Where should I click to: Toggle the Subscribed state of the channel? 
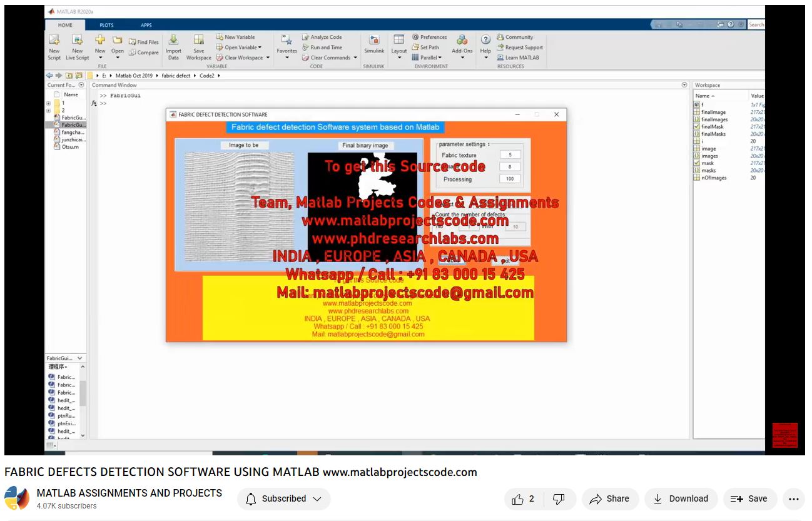283,498
